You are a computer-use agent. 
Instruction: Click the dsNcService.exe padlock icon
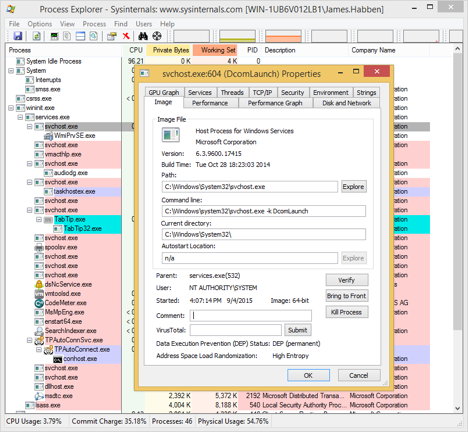pos(39,284)
